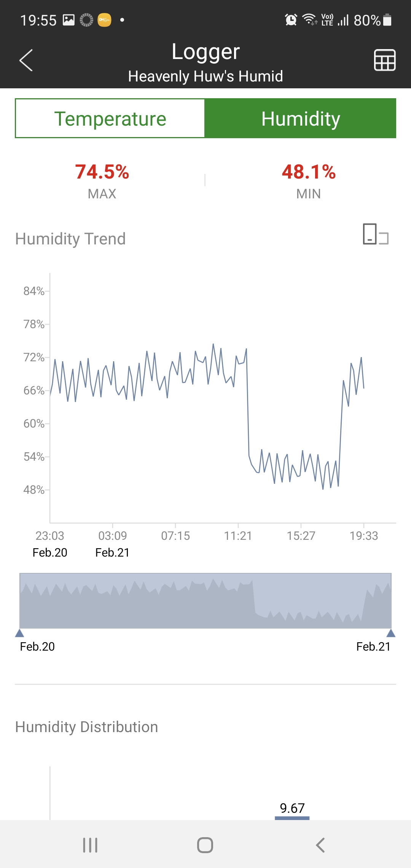Tap the 19:33 time axis label
Screen dimensions: 411x868
point(364,536)
